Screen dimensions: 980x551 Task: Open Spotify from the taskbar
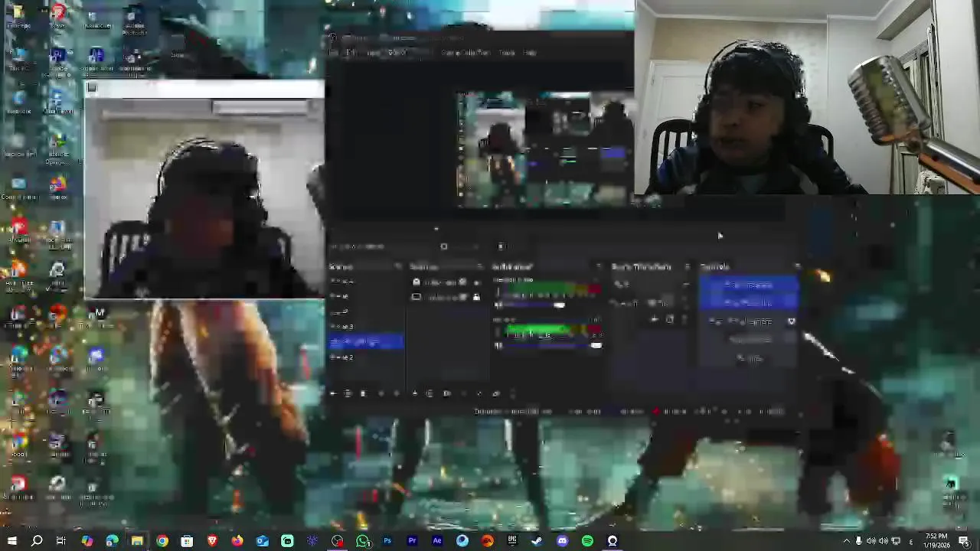tap(587, 541)
